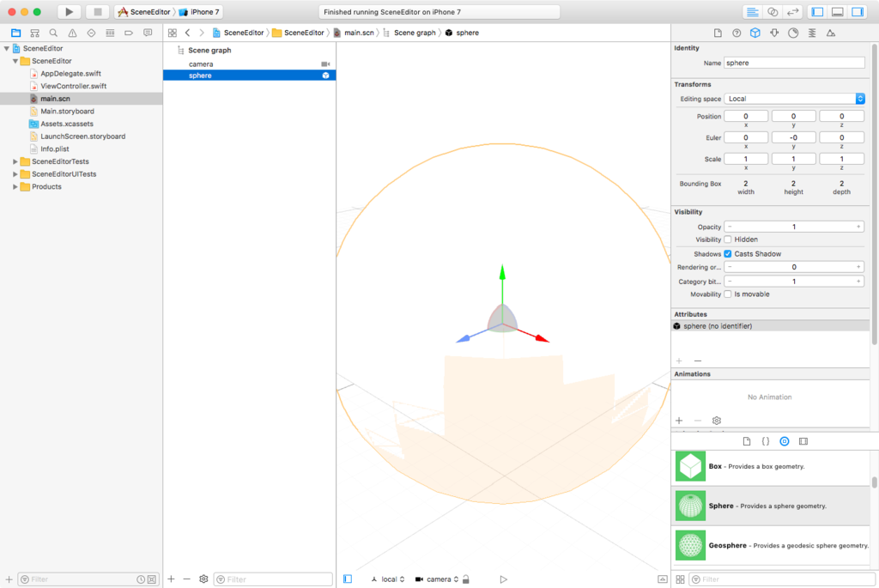Open the debug navigator tab

[x=110, y=33]
